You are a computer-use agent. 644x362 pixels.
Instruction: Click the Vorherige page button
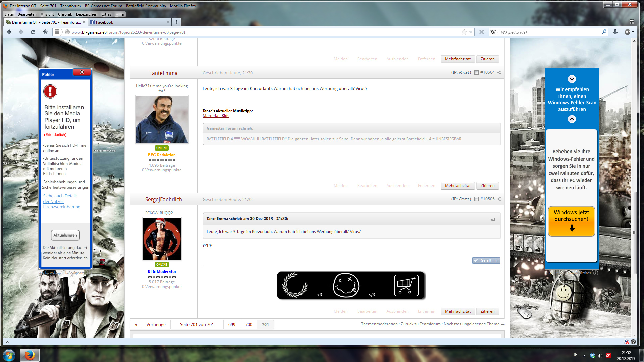point(156,324)
